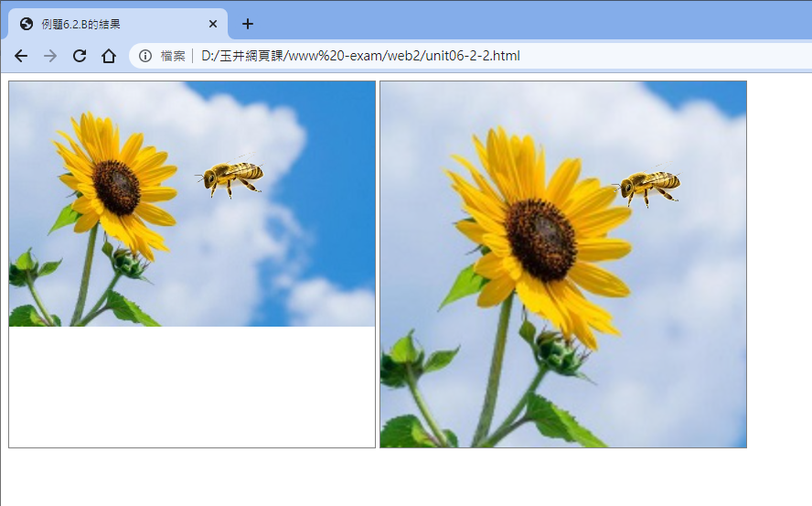Close the 例題6.2.B的結果 tab
Viewport: 812px width, 506px height.
[213, 24]
